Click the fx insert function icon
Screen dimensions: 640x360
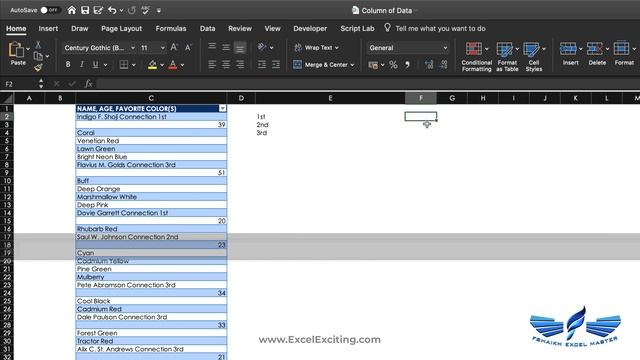point(88,84)
